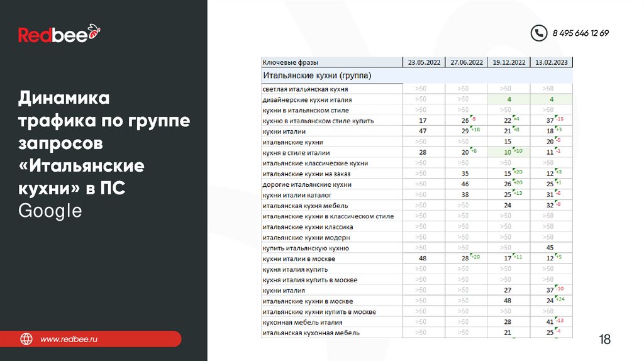Select row 'дорогие итальянские кухни'
The height and width of the screenshot is (361, 644).
[x=417, y=184]
